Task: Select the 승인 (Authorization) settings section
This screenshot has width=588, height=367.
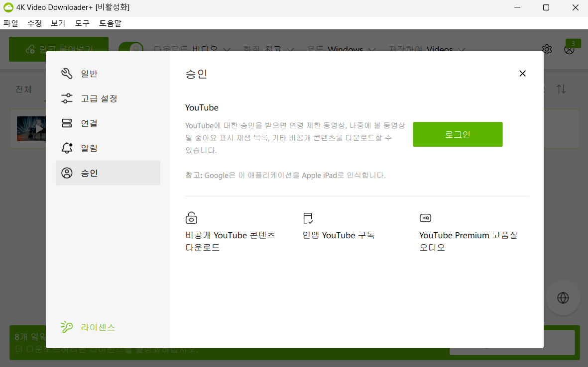Action: (x=108, y=173)
